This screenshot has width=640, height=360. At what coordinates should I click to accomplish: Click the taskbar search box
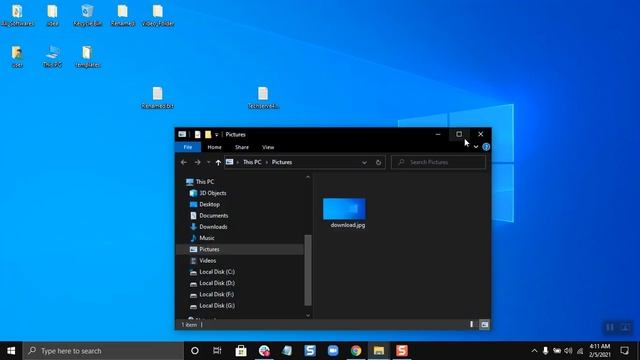pyautogui.click(x=104, y=351)
